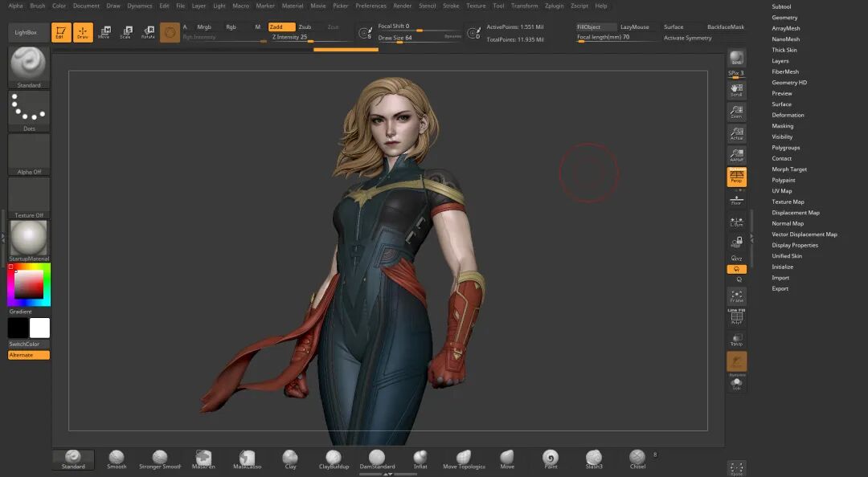Expand the Deformation section
868x477 pixels.
pos(788,115)
